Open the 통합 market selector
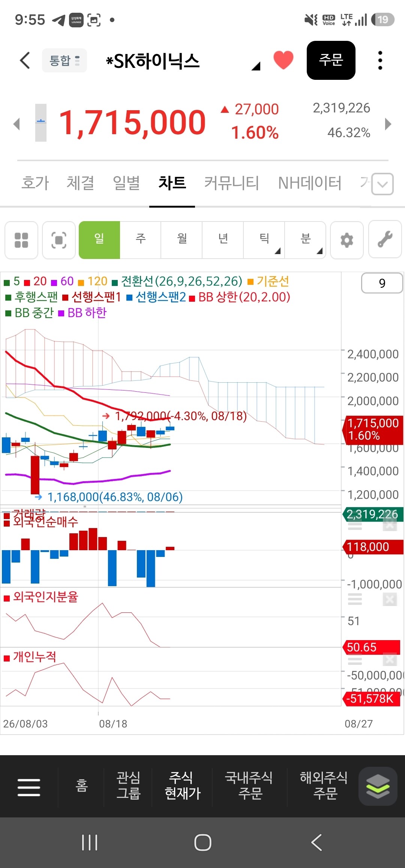 coord(64,60)
